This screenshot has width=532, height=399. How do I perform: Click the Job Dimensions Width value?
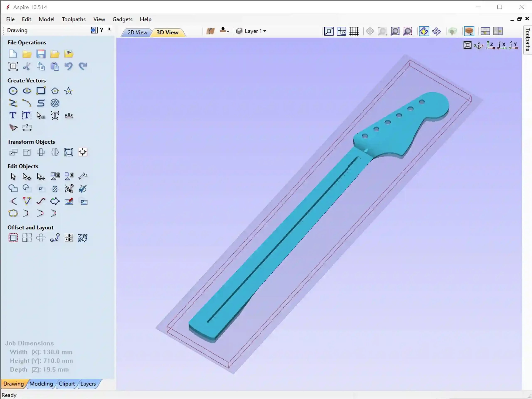pyautogui.click(x=58, y=352)
